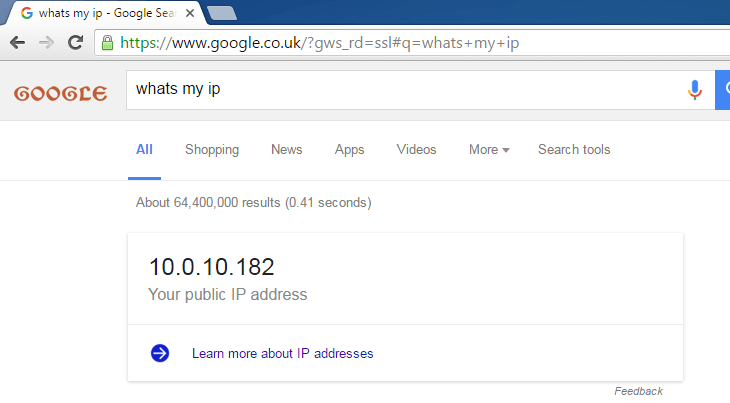Image resolution: width=730 pixels, height=403 pixels.
Task: Switch to the News tab
Action: [287, 149]
